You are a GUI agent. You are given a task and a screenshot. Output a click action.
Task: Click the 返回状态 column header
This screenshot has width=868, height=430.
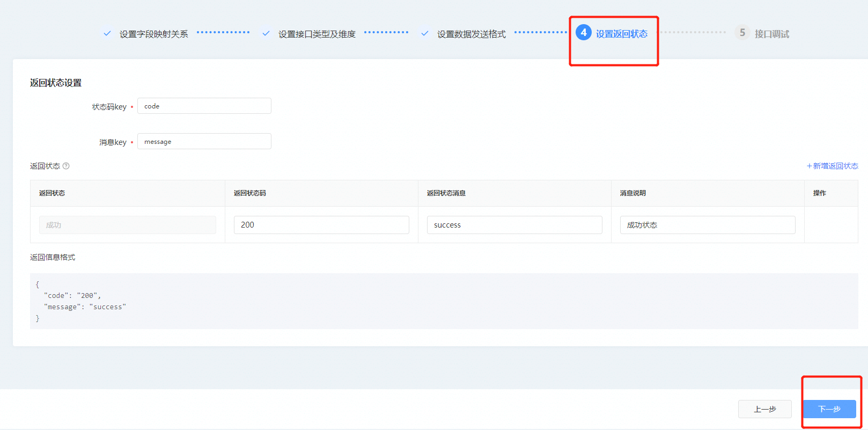point(52,193)
